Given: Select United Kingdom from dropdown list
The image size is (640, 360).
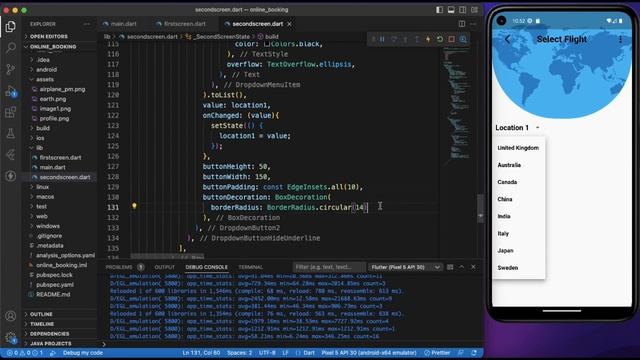Looking at the screenshot, I should (518, 148).
